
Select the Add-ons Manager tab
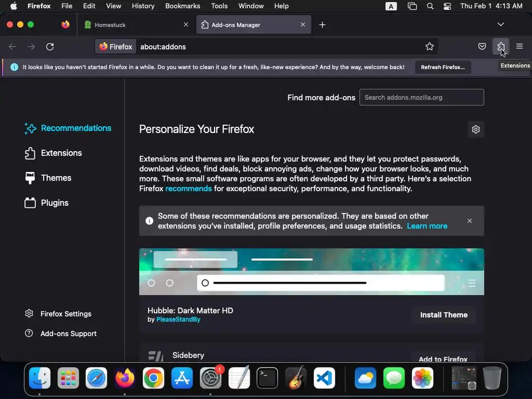[254, 25]
